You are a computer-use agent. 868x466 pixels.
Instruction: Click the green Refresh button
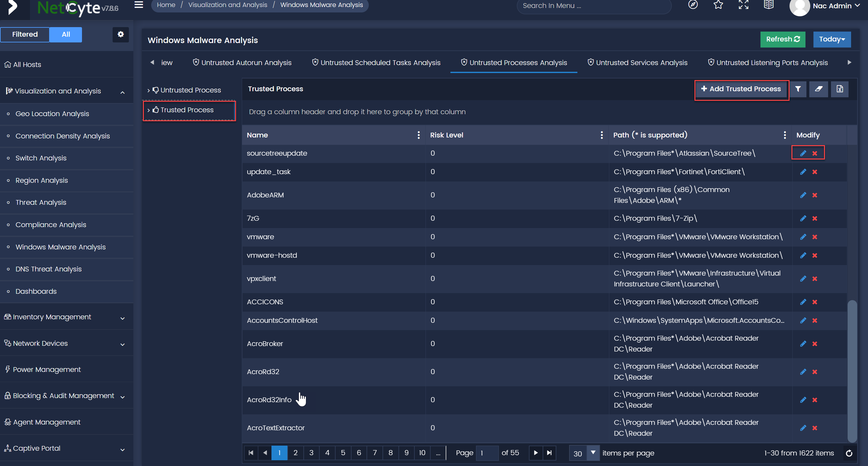tap(783, 40)
